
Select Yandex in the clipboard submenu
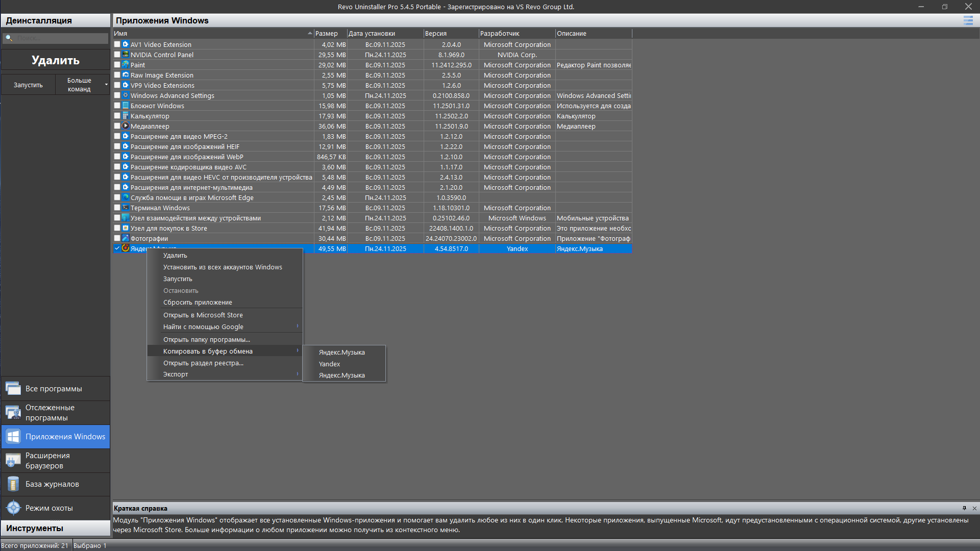tap(329, 364)
